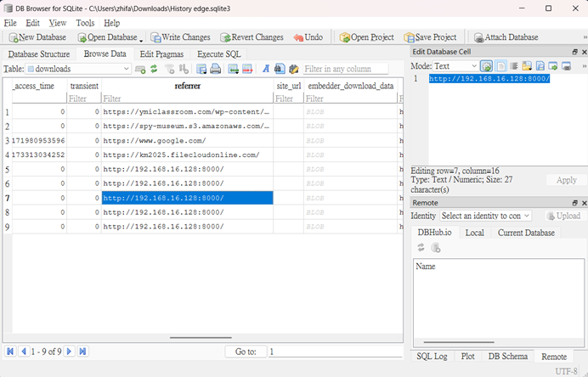The height and width of the screenshot is (377, 588).
Task: Switch to the Database Structure tab
Action: click(x=39, y=54)
